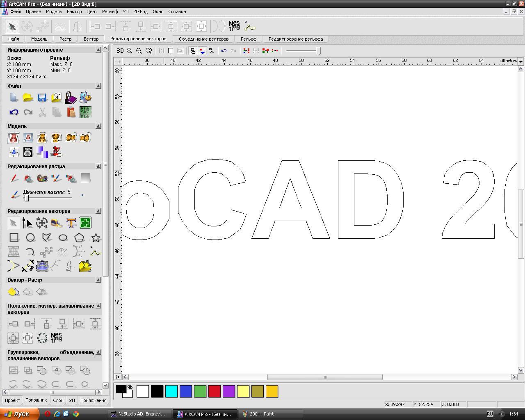Toggle vector visibility in the 2D view toolbar
The image size is (525, 420).
[x=193, y=51]
